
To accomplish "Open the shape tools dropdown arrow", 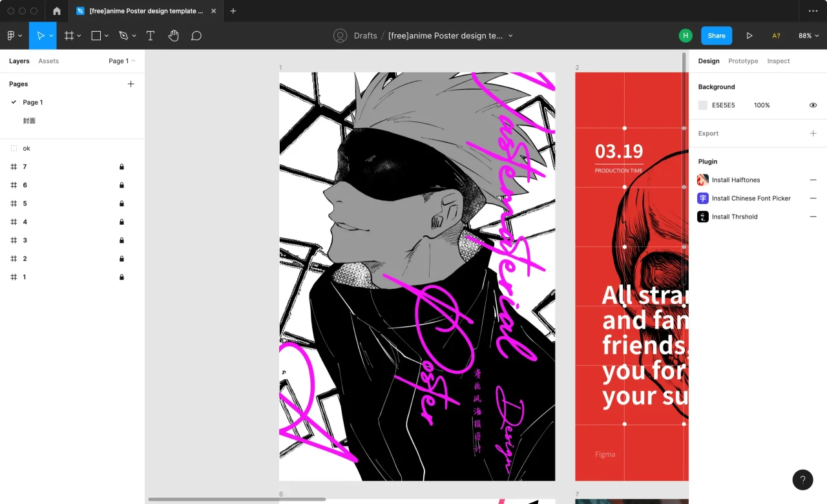I will coord(107,36).
